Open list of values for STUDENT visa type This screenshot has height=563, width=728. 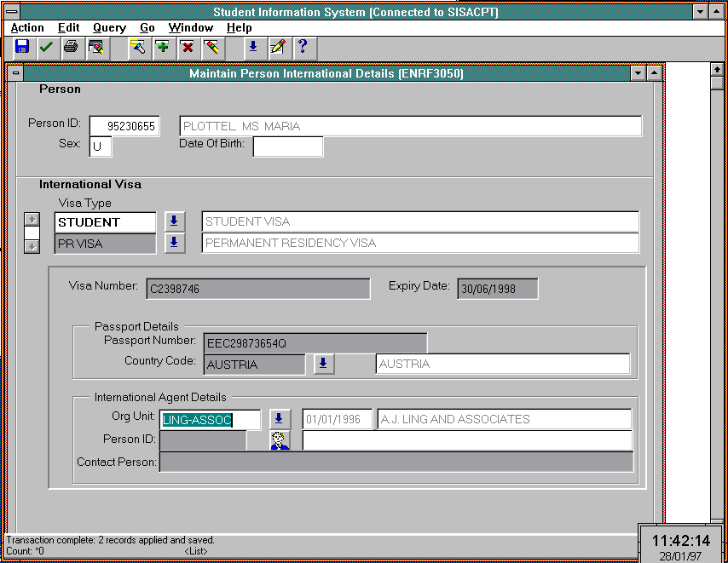[174, 221]
